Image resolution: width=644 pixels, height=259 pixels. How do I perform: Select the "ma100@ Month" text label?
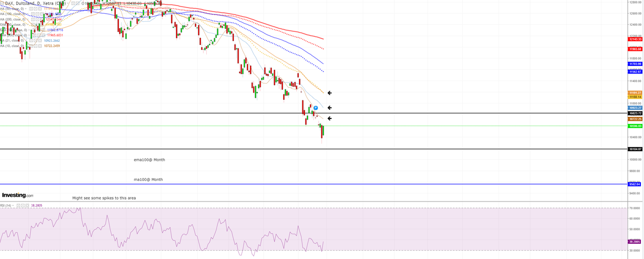pyautogui.click(x=148, y=179)
